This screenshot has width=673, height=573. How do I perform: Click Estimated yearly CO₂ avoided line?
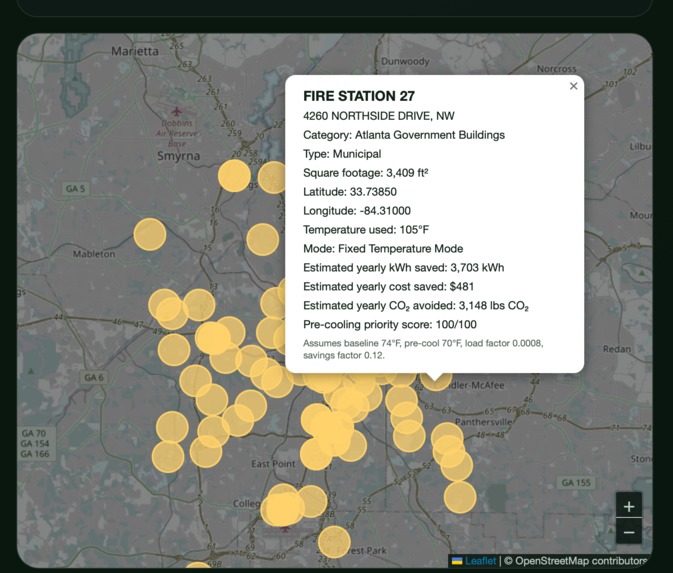tap(415, 306)
